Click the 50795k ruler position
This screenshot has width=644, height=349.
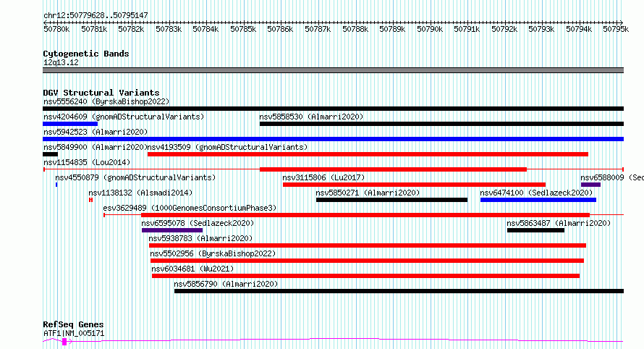click(x=616, y=29)
